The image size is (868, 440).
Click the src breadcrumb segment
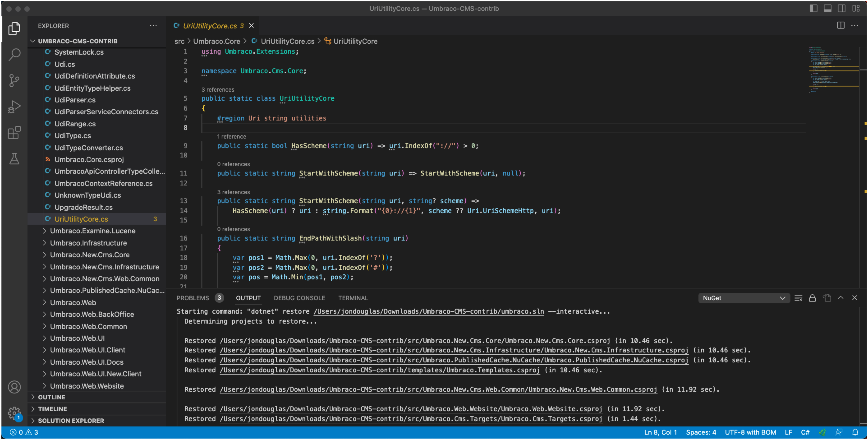tap(179, 41)
